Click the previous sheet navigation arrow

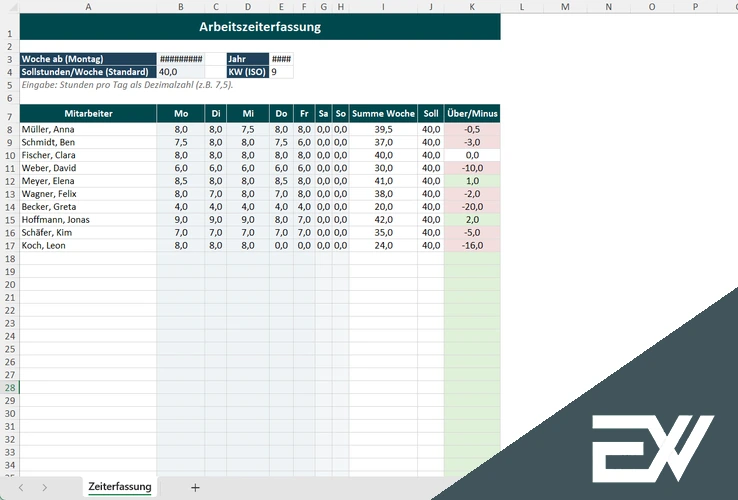pyautogui.click(x=20, y=487)
